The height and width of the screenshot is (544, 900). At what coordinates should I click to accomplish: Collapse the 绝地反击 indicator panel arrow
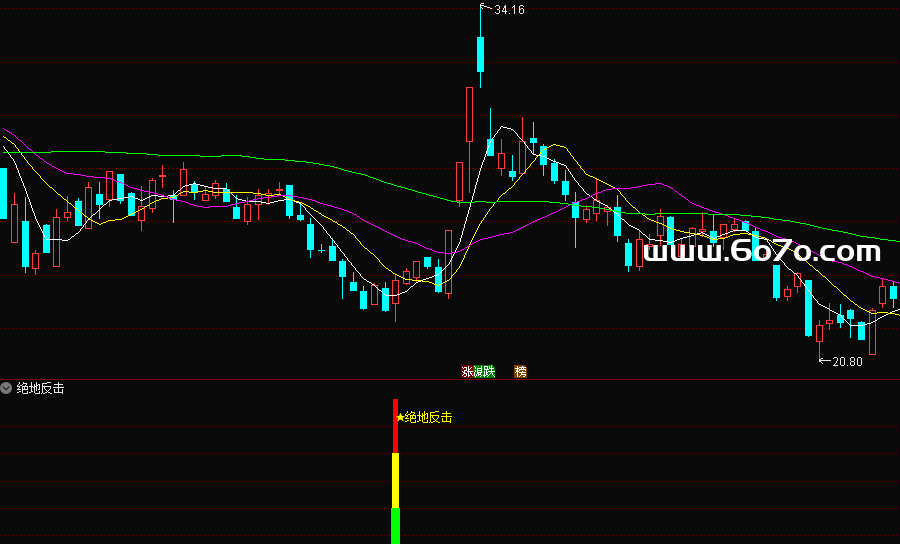[x=7, y=388]
